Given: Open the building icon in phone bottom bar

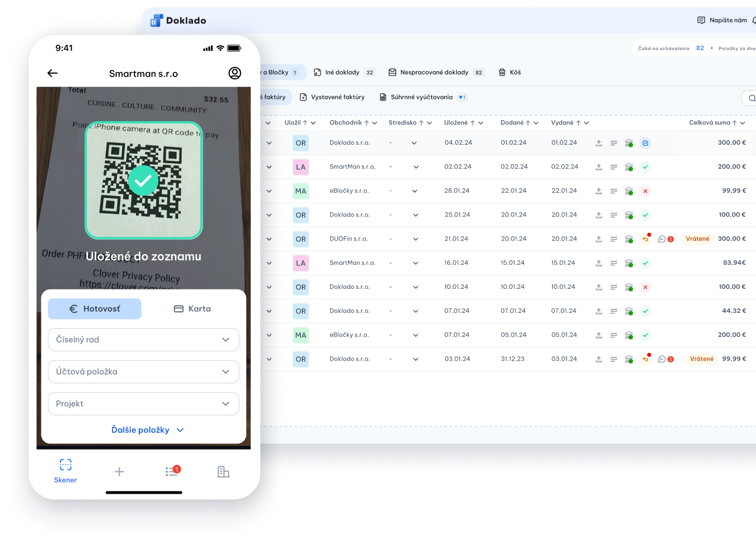Looking at the screenshot, I should point(223,472).
